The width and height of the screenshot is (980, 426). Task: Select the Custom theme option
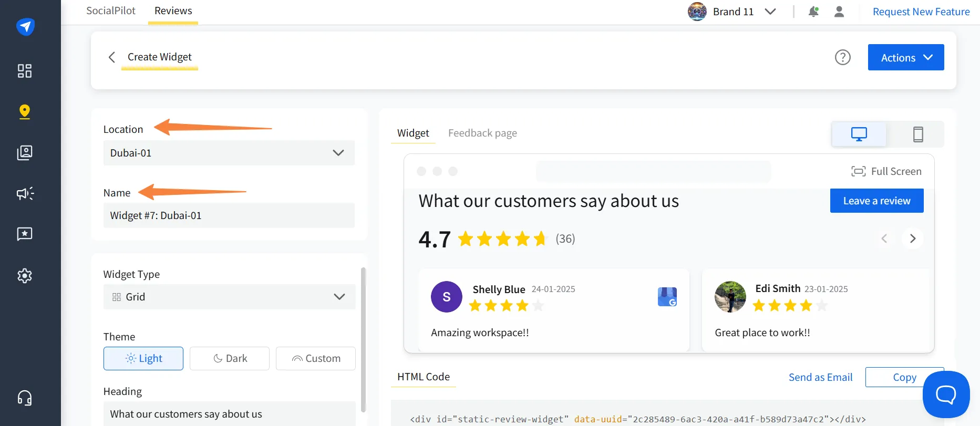(315, 358)
